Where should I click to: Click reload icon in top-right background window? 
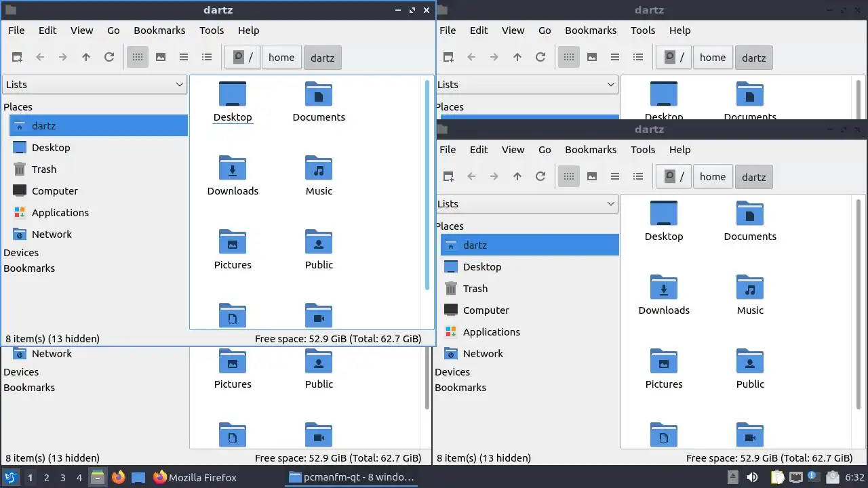(x=540, y=58)
